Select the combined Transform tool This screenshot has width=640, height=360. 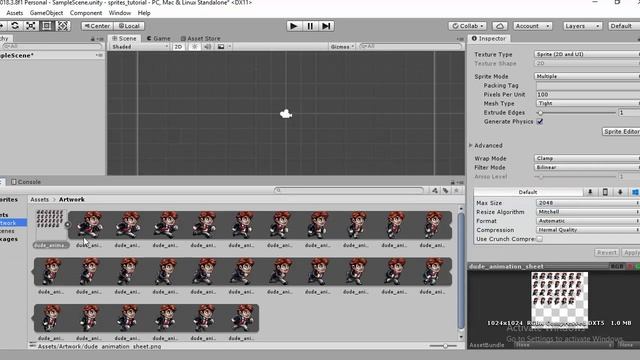(x=62, y=26)
